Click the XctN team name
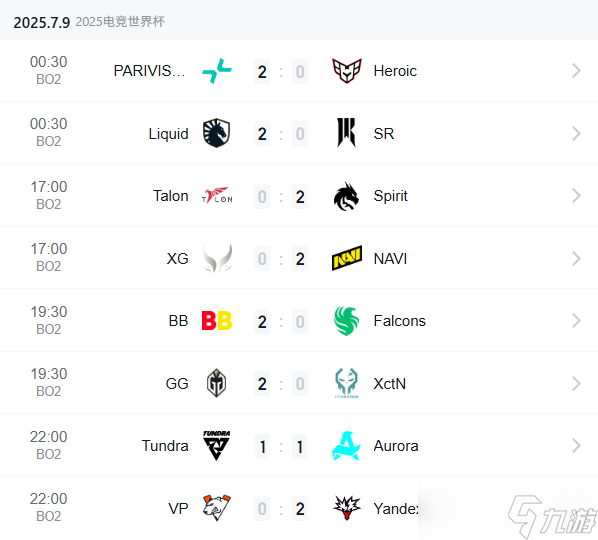 (x=389, y=384)
